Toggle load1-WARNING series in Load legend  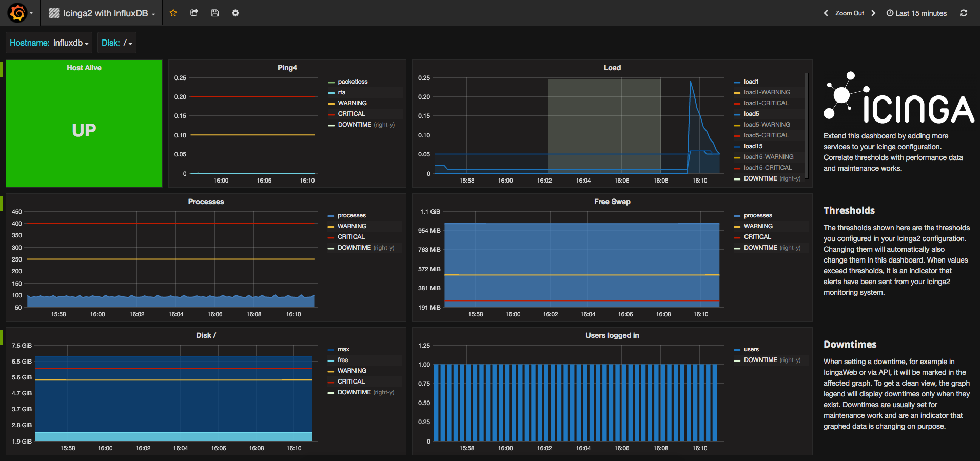[767, 92]
